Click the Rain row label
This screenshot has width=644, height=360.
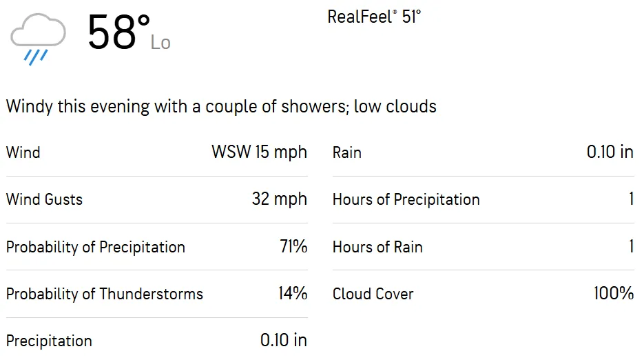347,152
